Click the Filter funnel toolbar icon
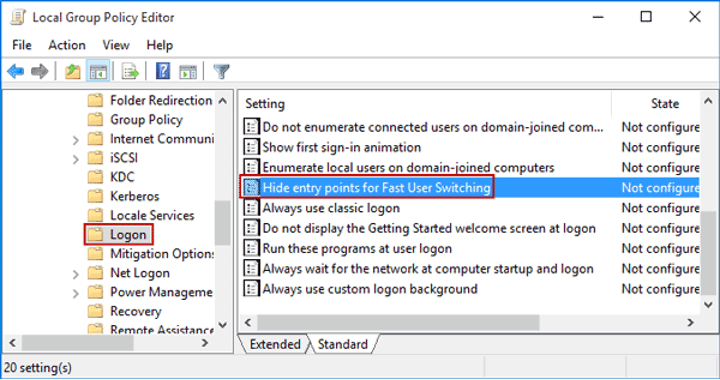This screenshot has height=380, width=720. [x=221, y=72]
